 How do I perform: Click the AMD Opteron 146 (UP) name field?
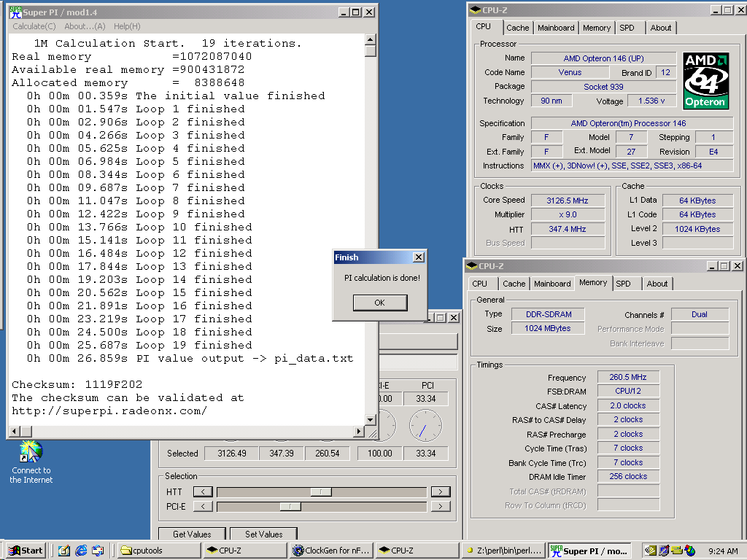point(603,58)
